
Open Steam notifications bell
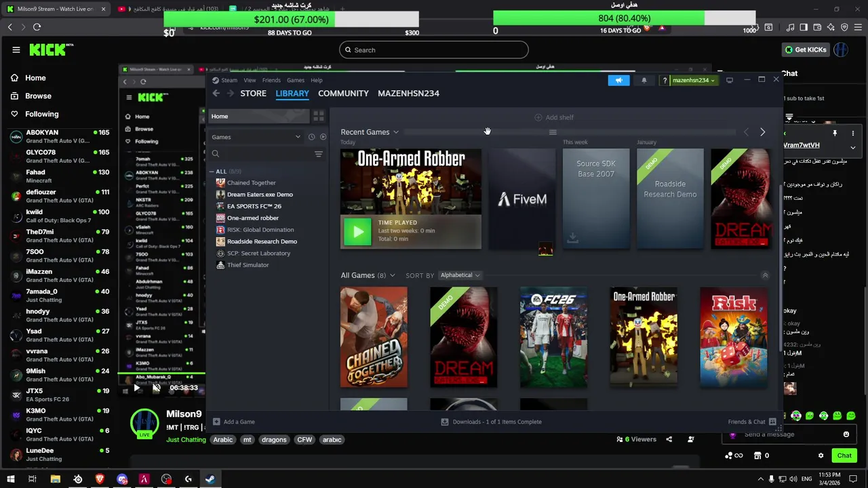(644, 80)
